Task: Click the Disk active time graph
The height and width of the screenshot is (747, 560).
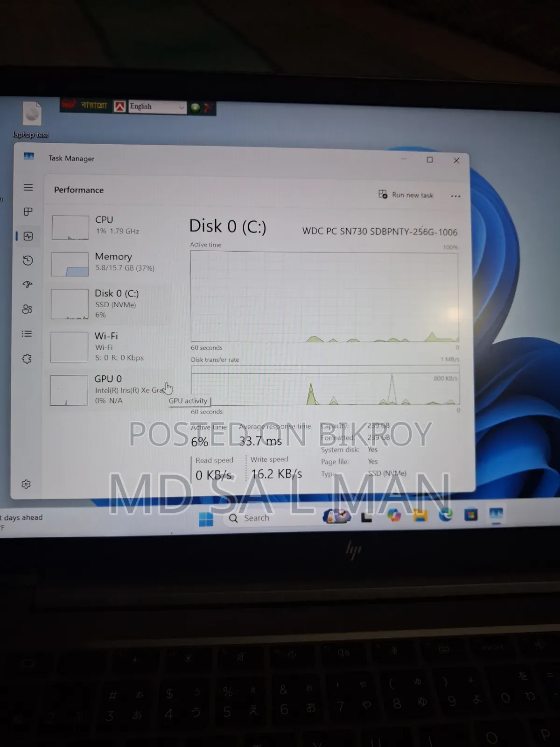Action: [x=324, y=297]
